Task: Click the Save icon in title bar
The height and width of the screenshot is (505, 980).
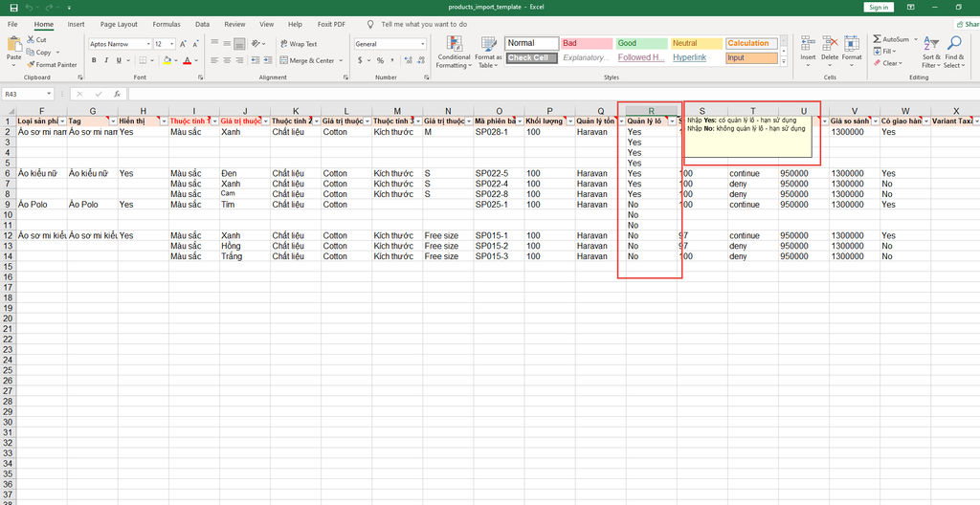Action: (x=12, y=7)
